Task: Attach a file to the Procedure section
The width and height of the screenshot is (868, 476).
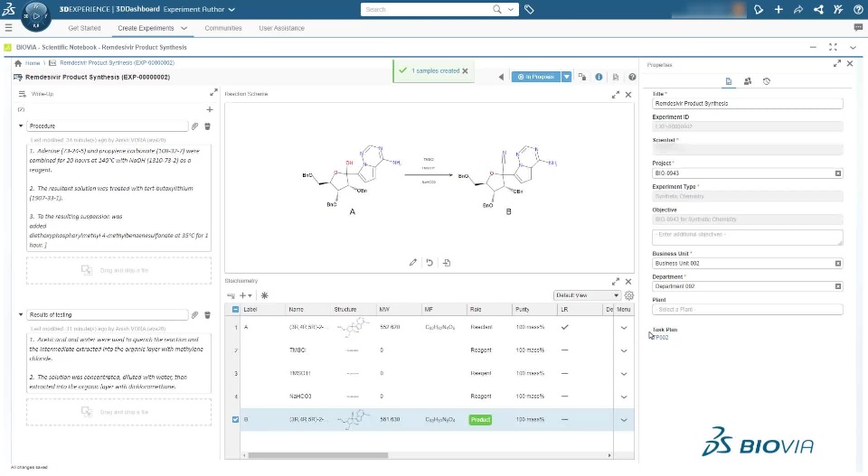Action: tap(195, 126)
